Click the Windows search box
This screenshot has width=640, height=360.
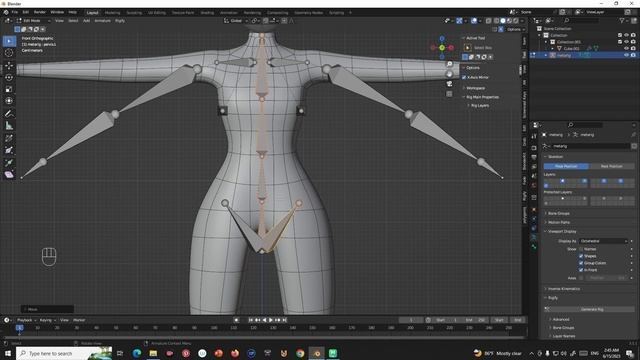(x=64, y=353)
